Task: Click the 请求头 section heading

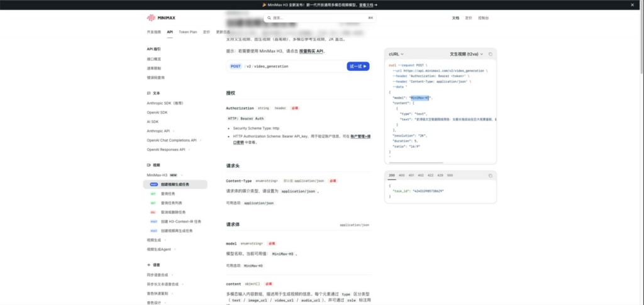Action: 233,166
